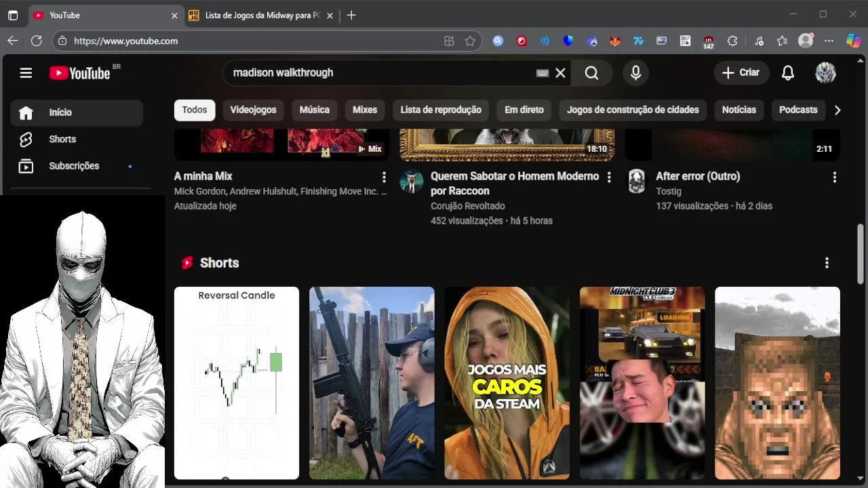This screenshot has width=868, height=488.
Task: Open A minha Mix title
Action: pos(203,176)
